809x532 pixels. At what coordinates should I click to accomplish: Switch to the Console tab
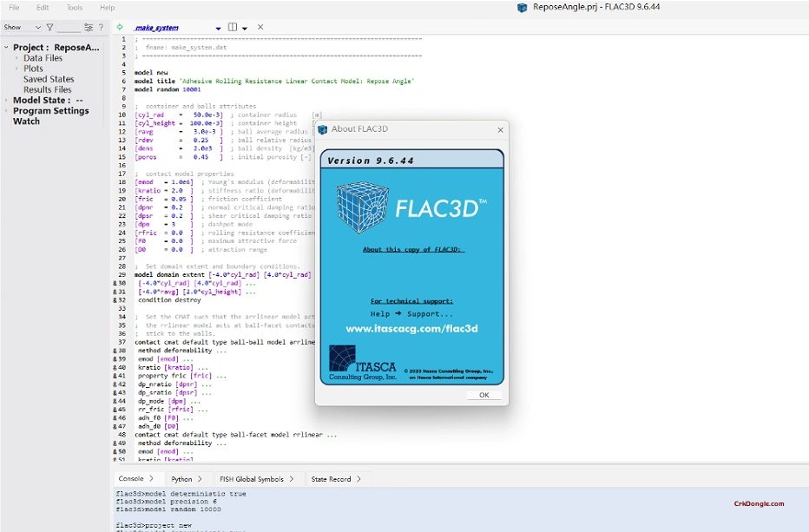click(135, 479)
